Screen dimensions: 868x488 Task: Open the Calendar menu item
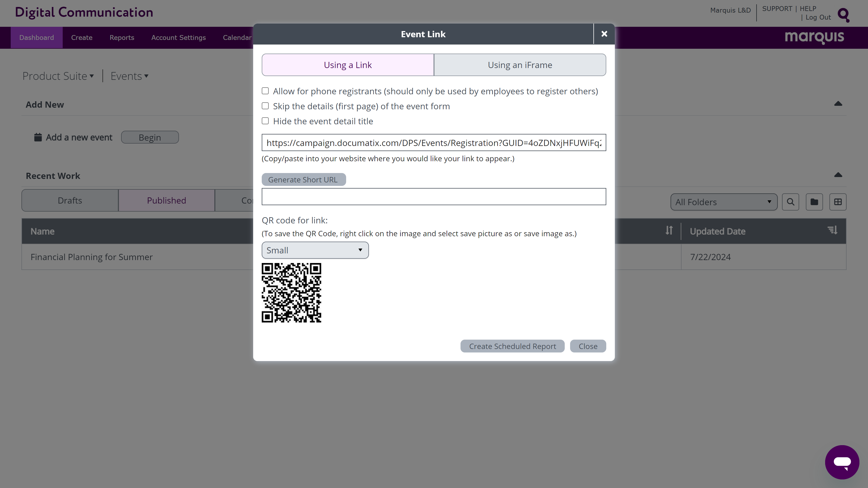coord(237,38)
